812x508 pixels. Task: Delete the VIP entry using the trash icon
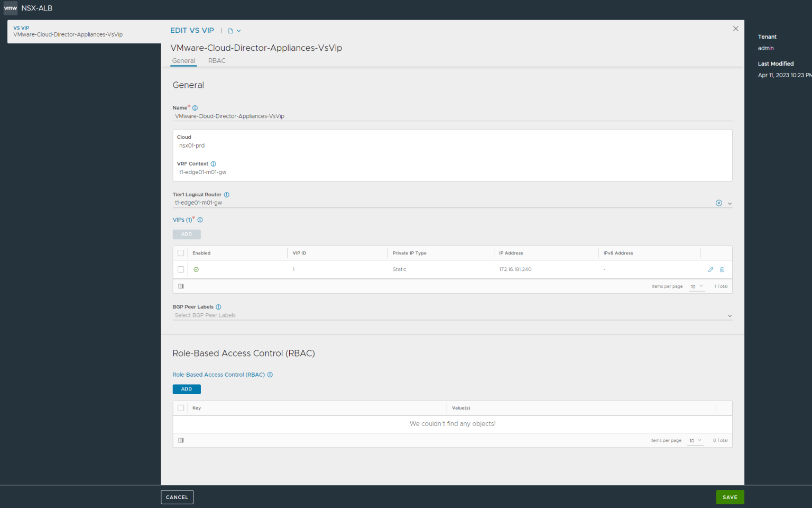click(x=722, y=269)
